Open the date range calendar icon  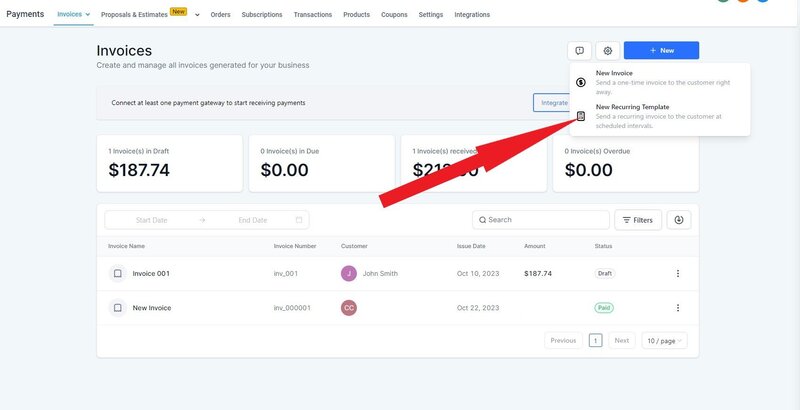pos(299,220)
